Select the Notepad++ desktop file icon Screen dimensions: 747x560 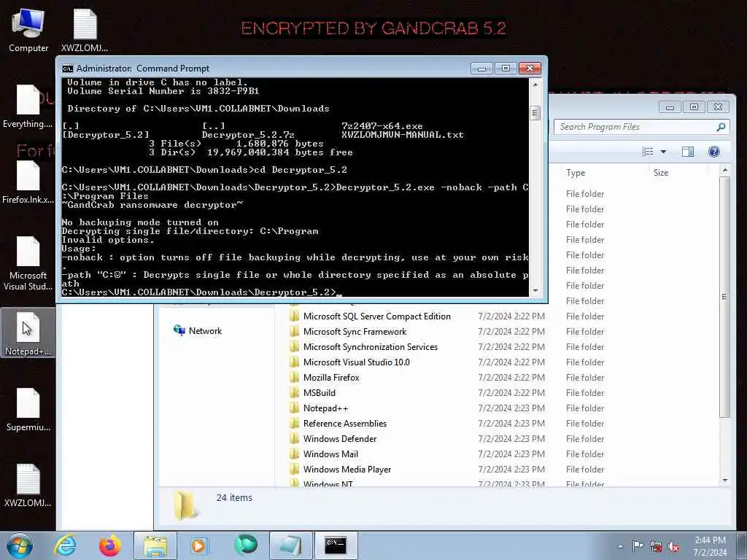(x=28, y=334)
